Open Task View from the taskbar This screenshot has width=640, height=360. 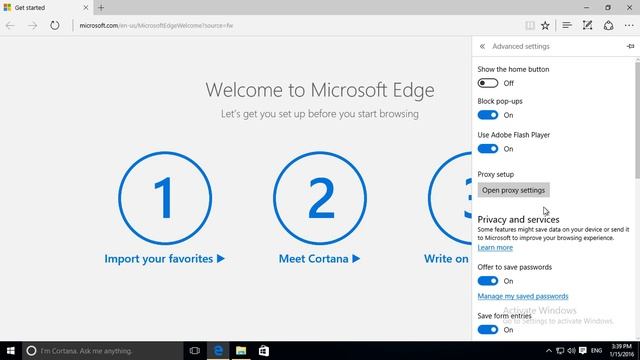195,351
